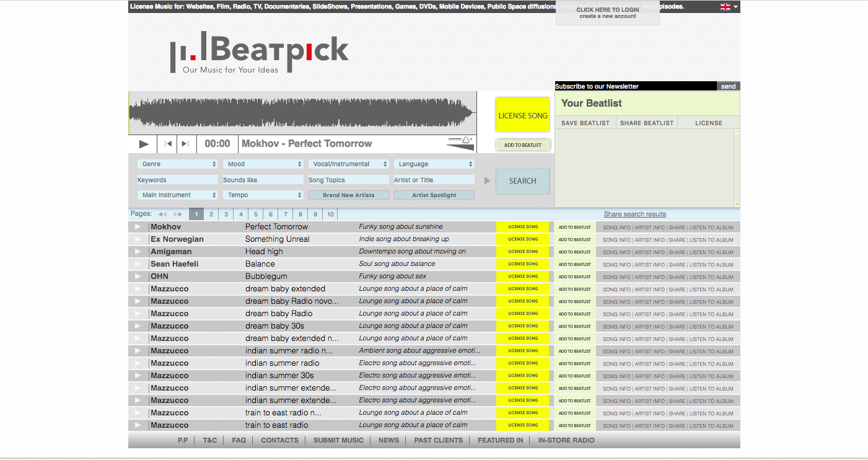The height and width of the screenshot is (460, 868).
Task: Open the FAQ footer link
Action: tap(239, 440)
